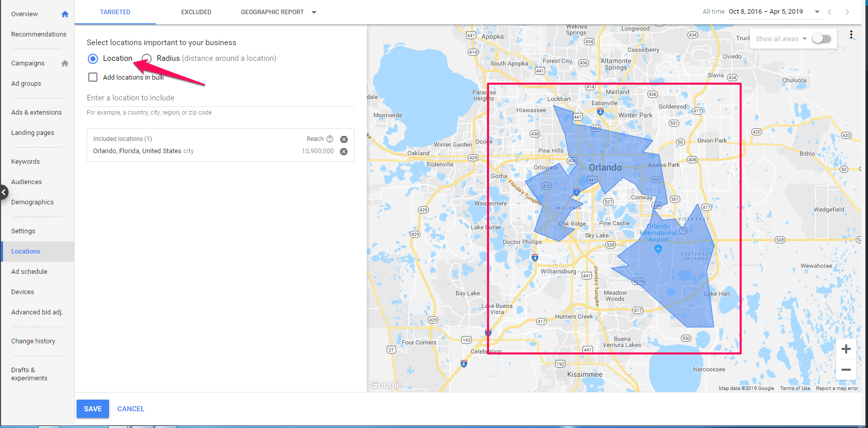The height and width of the screenshot is (428, 868).
Task: Expand the Geographic Report dropdown arrow
Action: tap(314, 12)
